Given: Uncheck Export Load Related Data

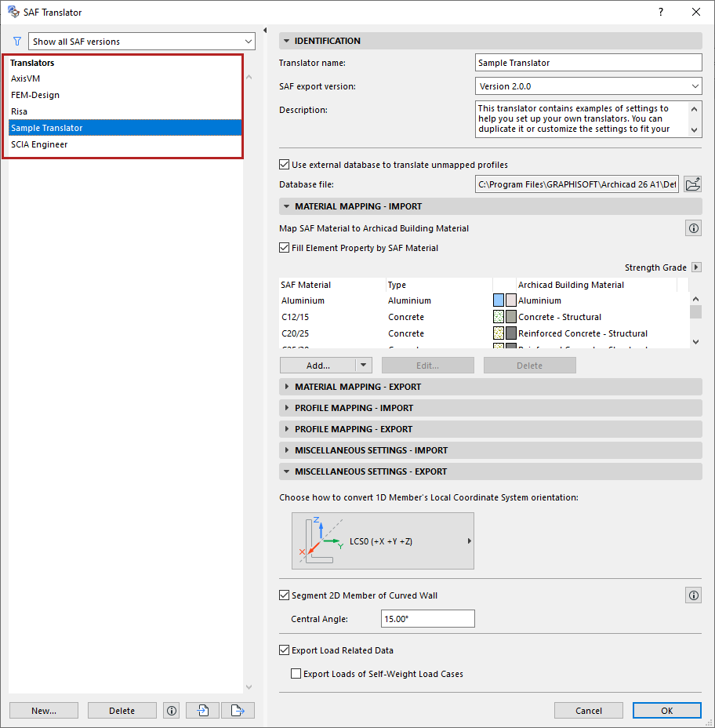Looking at the screenshot, I should pos(284,650).
